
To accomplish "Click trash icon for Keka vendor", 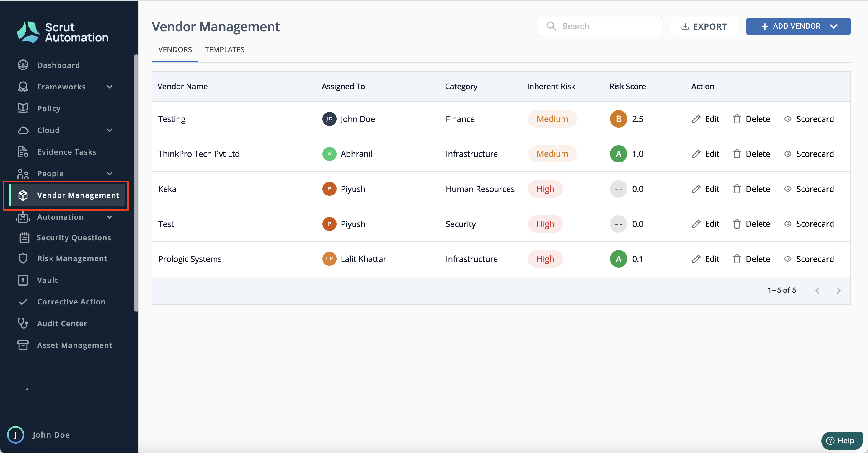I will pyautogui.click(x=737, y=189).
